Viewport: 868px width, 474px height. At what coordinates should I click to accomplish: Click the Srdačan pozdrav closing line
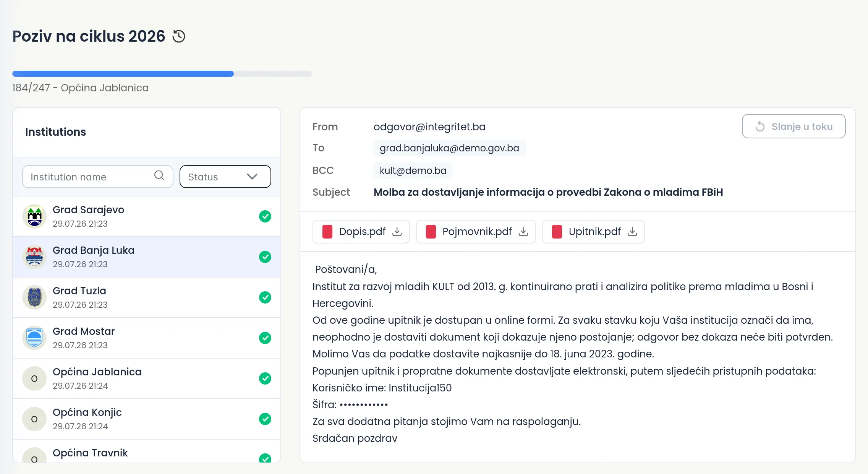pos(355,438)
